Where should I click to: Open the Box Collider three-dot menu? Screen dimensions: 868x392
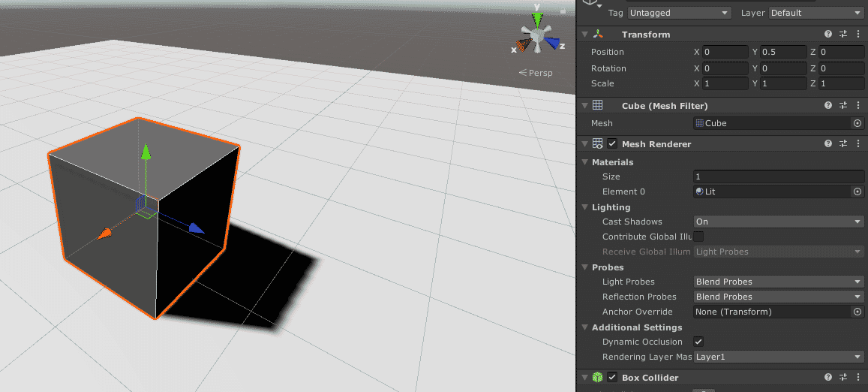click(x=858, y=378)
